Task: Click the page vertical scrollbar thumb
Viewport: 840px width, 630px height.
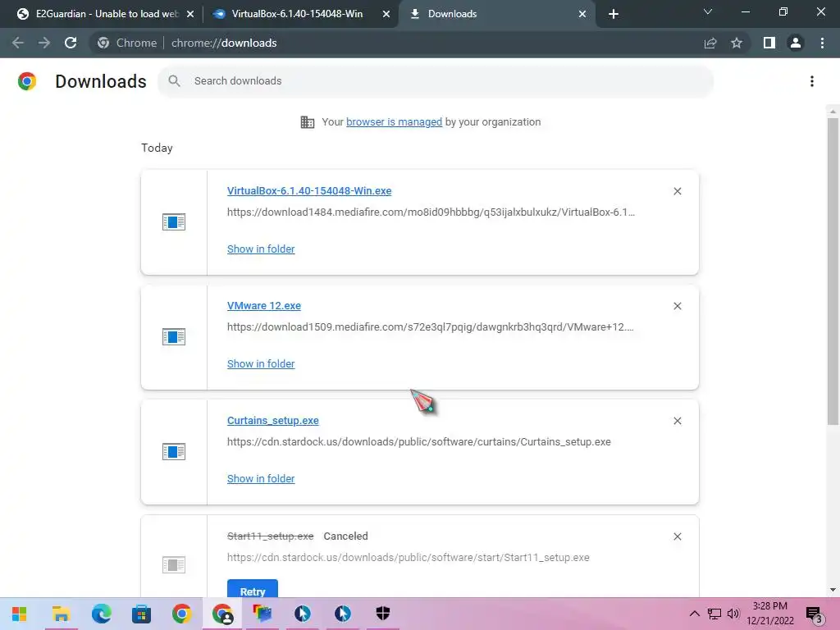Action: click(x=833, y=271)
